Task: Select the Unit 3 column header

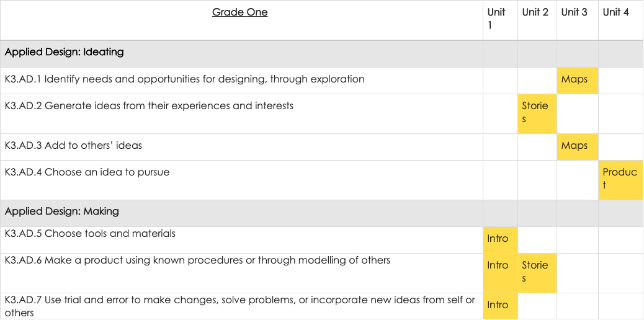Action: [x=574, y=12]
